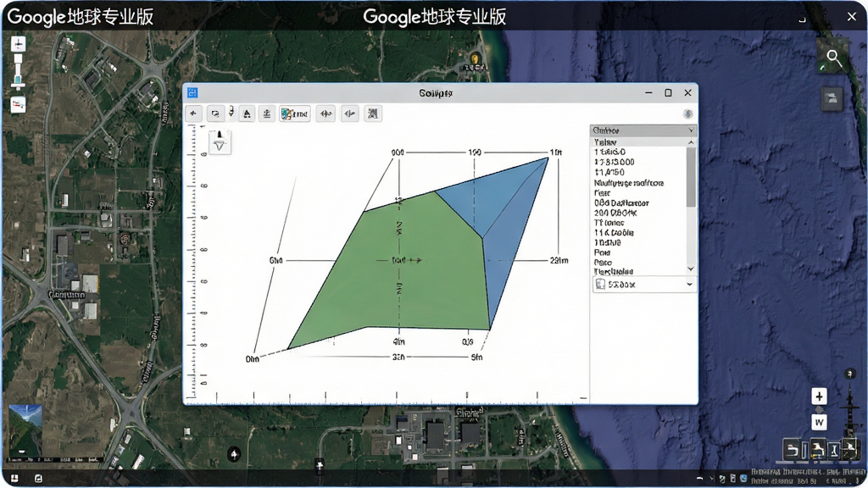This screenshot has height=488, width=868.
Task: Click the colorful image button with label in toolbar
Action: (x=294, y=114)
